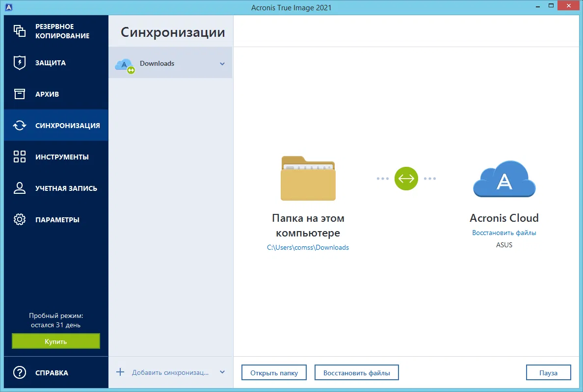The height and width of the screenshot is (392, 583).
Task: Open the Учетная запись section
Action: pyautogui.click(x=56, y=188)
